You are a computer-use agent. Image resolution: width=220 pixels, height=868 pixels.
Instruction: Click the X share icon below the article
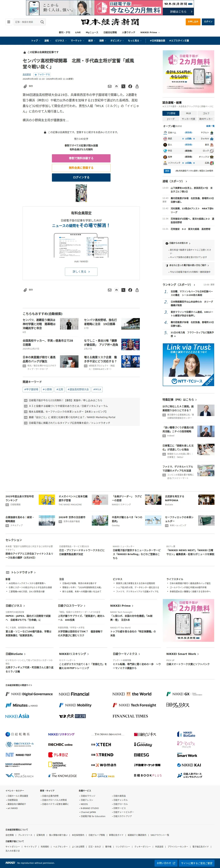[x=123, y=290]
